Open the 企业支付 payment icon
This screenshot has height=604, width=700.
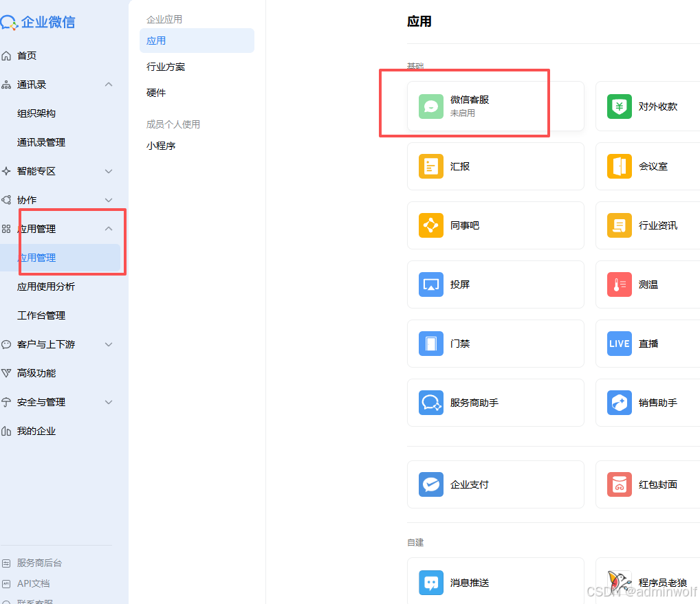click(431, 484)
